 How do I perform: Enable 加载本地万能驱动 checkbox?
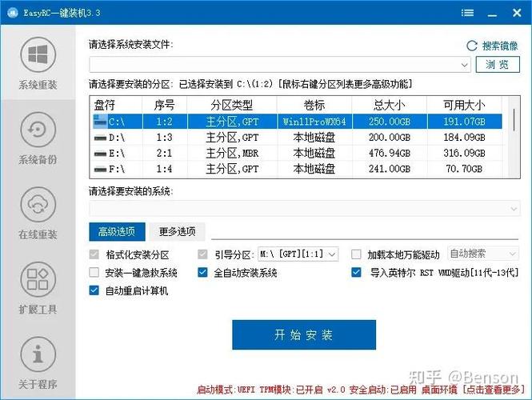pyautogui.click(x=356, y=254)
